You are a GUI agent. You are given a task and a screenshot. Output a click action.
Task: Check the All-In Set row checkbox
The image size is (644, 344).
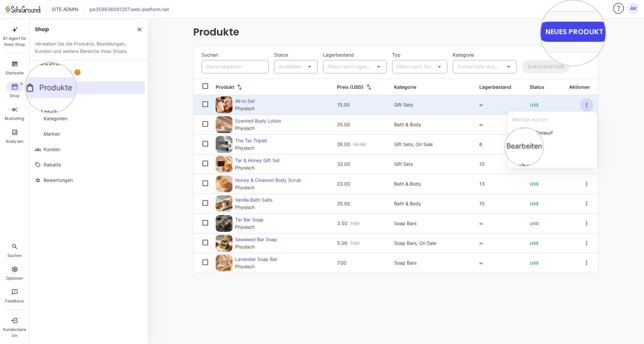[x=205, y=104]
